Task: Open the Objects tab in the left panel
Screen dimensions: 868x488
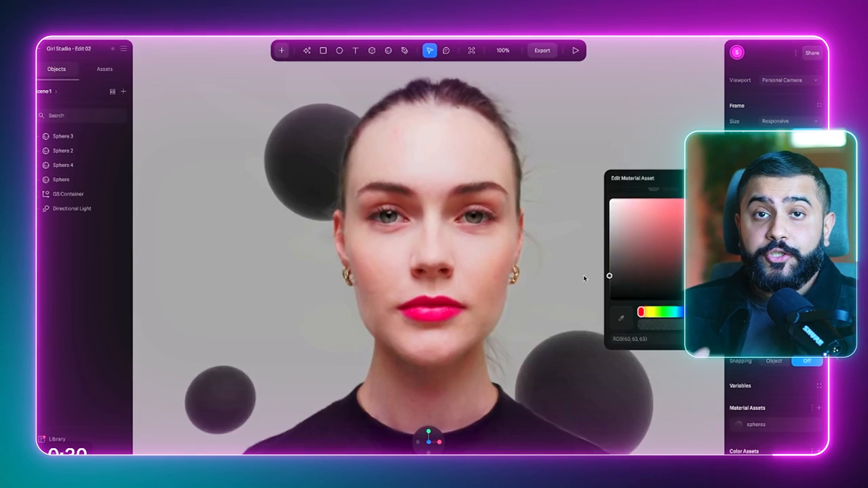Action: tap(56, 68)
